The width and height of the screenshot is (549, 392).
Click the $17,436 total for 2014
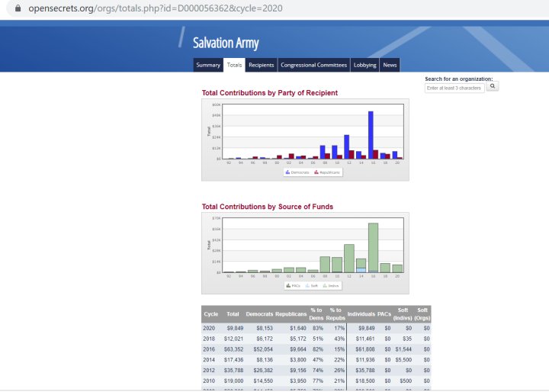point(233,360)
